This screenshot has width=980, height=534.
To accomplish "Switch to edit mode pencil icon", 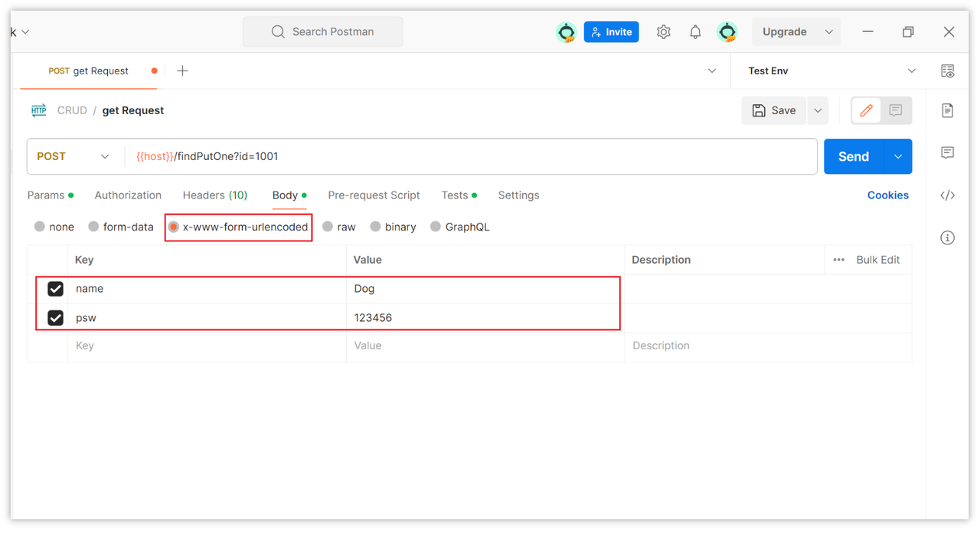I will (867, 110).
